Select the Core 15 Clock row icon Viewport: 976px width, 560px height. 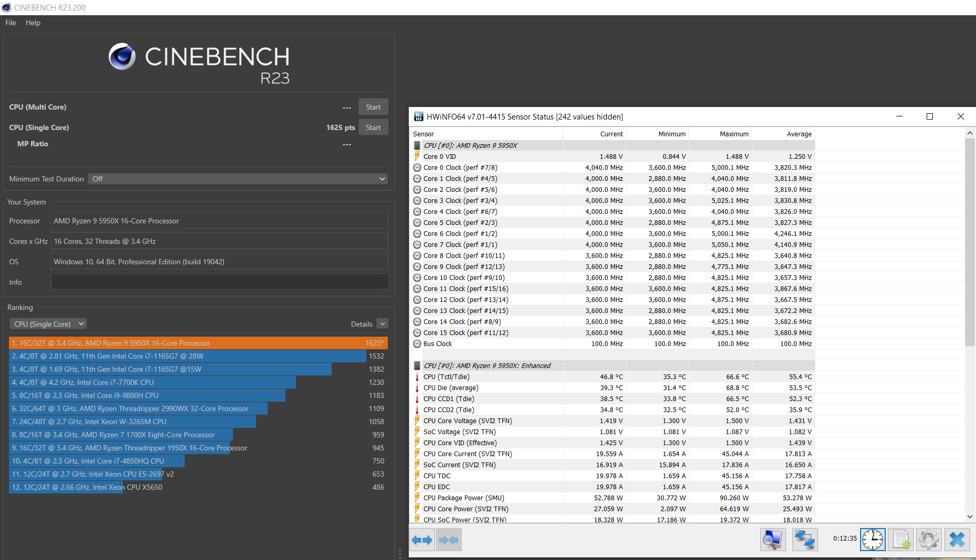point(417,332)
